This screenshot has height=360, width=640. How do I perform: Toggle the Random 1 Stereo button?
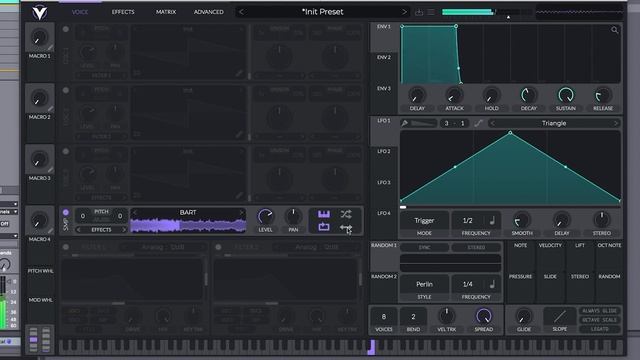point(476,247)
